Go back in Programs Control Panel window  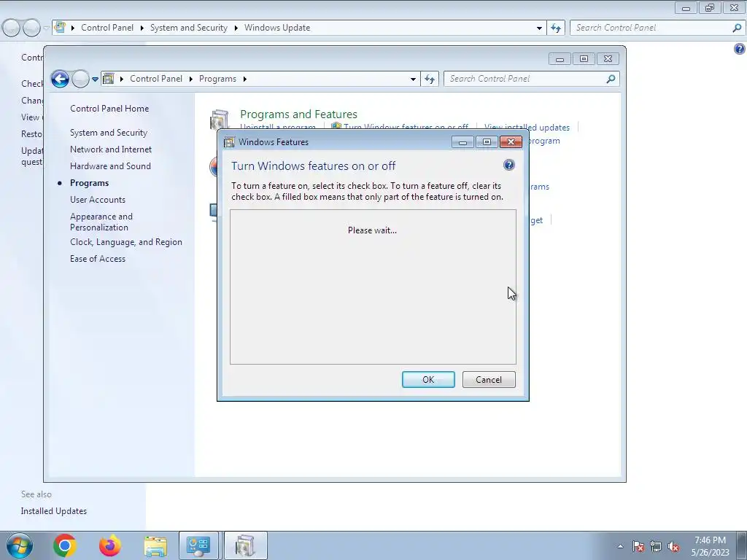pos(60,79)
